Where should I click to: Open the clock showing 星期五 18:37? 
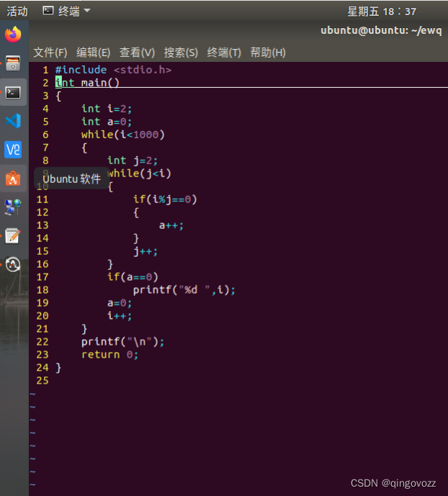click(382, 12)
